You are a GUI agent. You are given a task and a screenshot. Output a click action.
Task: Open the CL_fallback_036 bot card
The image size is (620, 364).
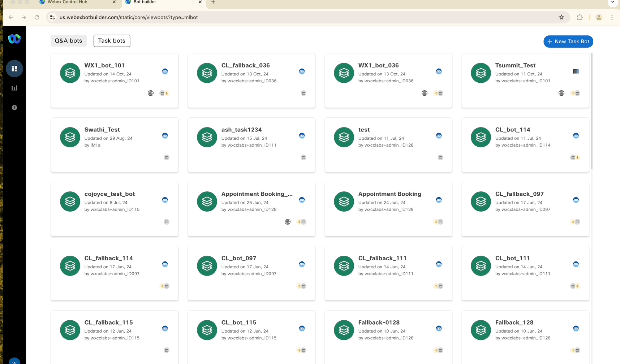point(251,81)
